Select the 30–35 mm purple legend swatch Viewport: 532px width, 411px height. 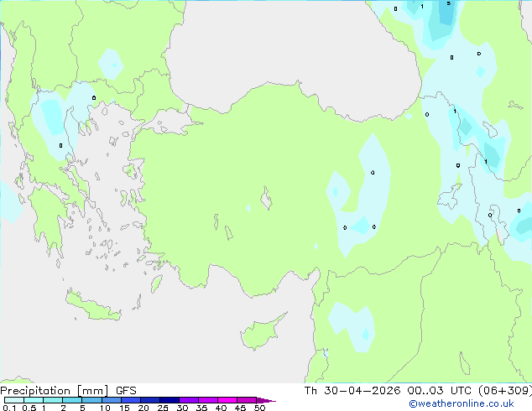point(189,400)
